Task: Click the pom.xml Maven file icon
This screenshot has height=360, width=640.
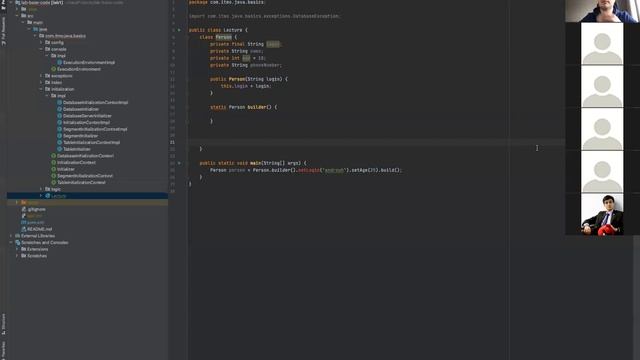Action: click(x=24, y=222)
